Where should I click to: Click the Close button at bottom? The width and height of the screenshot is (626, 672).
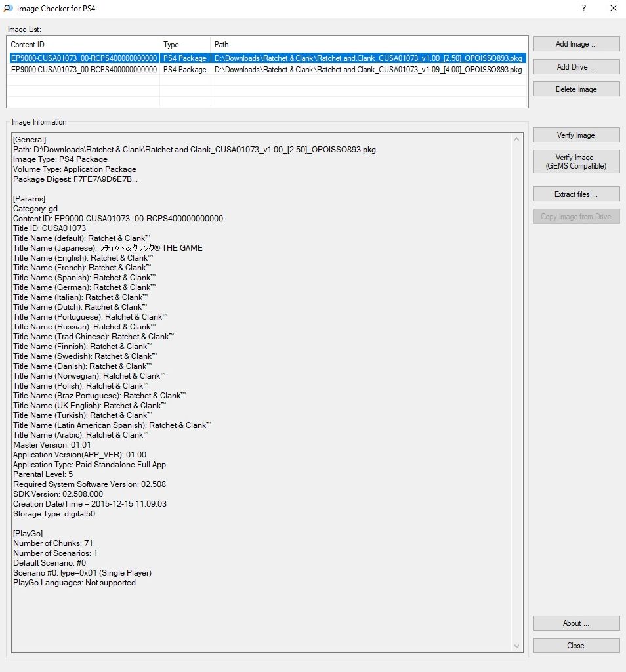pos(576,646)
